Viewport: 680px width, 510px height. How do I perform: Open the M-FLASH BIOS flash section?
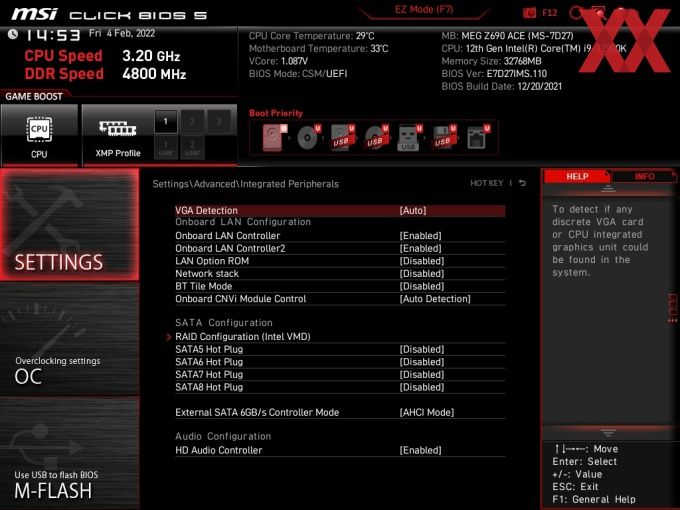[69, 454]
